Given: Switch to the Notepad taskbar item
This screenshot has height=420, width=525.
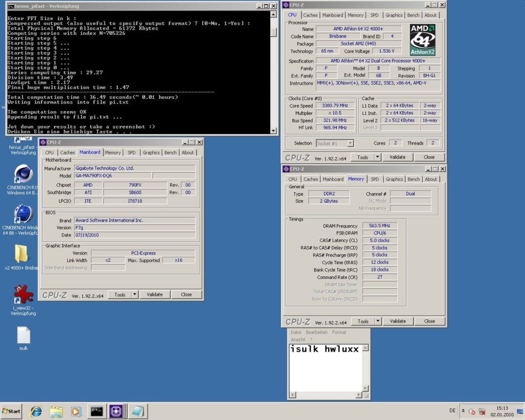Looking at the screenshot, I should tap(137, 411).
